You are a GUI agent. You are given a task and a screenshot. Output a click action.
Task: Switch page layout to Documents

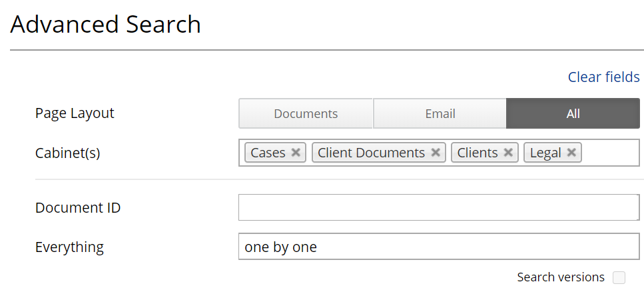pos(306,113)
